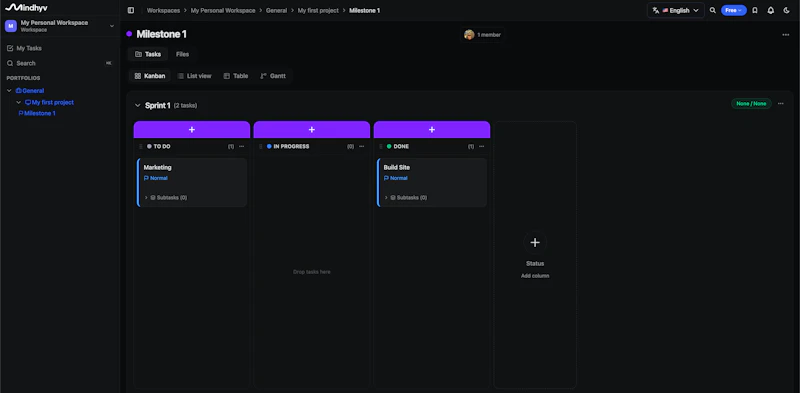Collapse the General portfolio chevron
This screenshot has width=800, height=393.
click(x=9, y=91)
